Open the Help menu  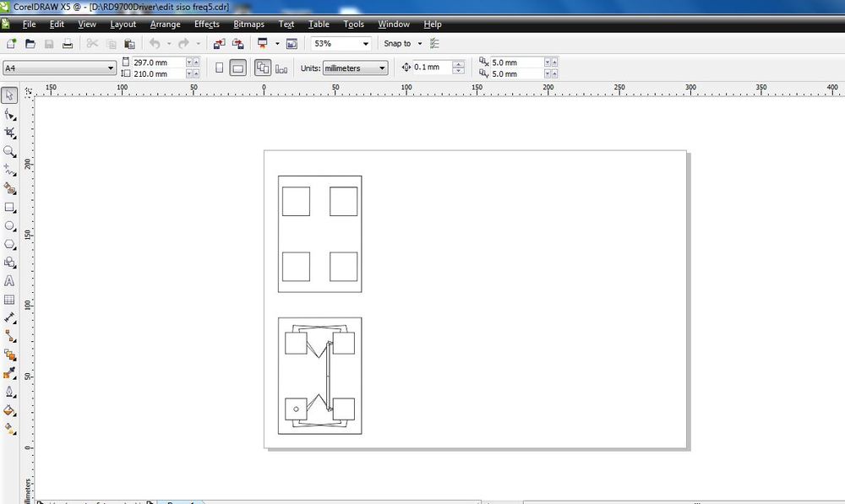pos(432,24)
